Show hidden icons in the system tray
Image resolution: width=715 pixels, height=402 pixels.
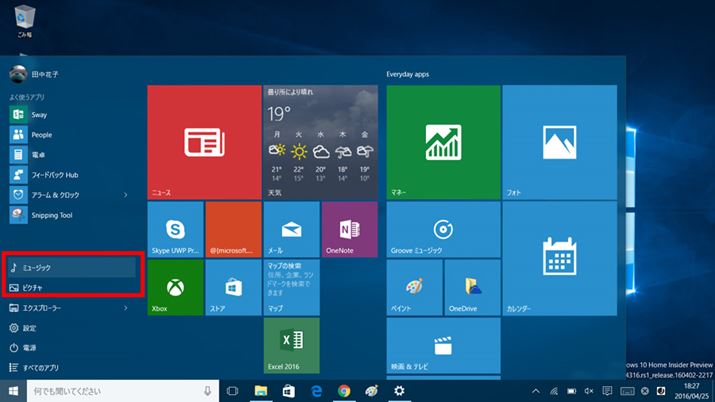(534, 391)
